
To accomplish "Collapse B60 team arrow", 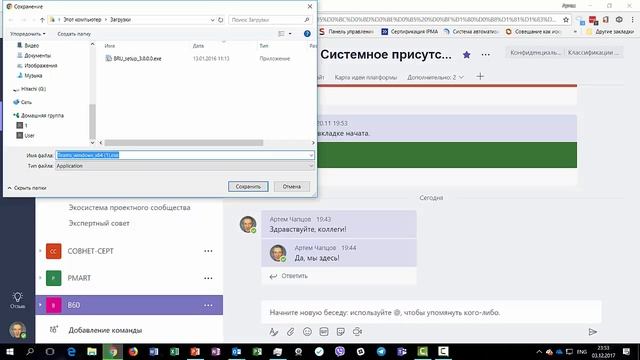I will point(40,305).
